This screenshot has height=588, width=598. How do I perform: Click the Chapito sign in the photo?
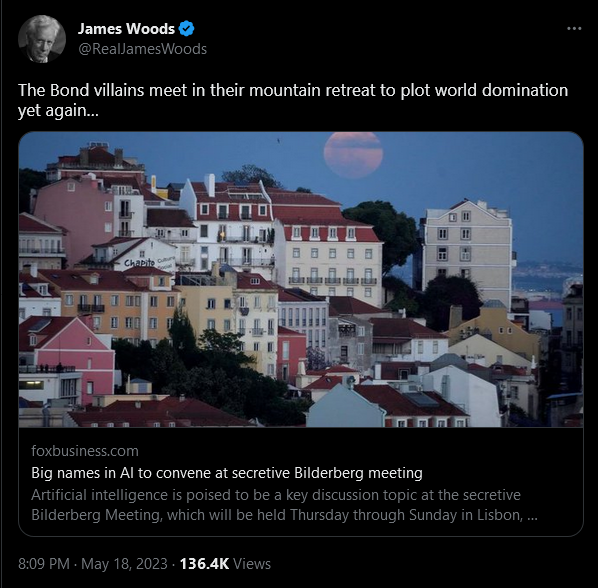point(140,263)
